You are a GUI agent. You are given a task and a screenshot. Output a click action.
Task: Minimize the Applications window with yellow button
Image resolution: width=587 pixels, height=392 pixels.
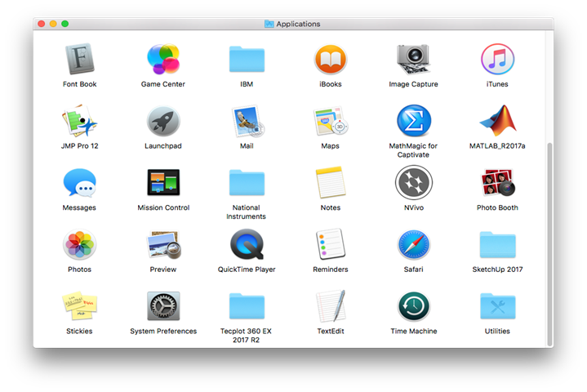pos(53,24)
